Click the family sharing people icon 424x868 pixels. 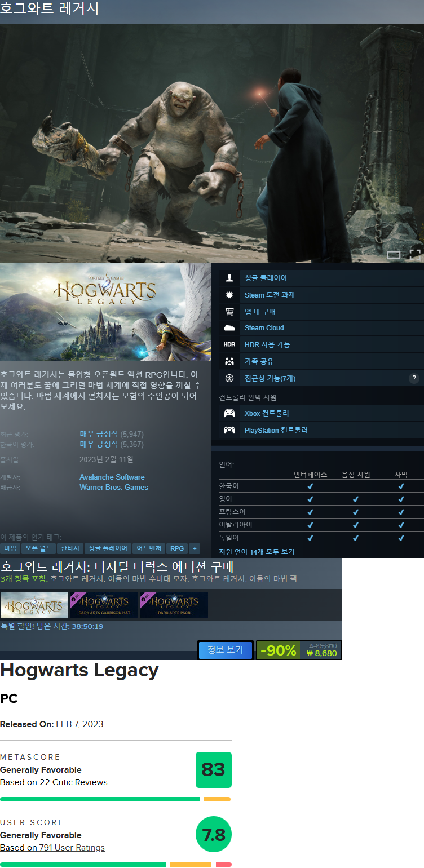pyautogui.click(x=229, y=361)
